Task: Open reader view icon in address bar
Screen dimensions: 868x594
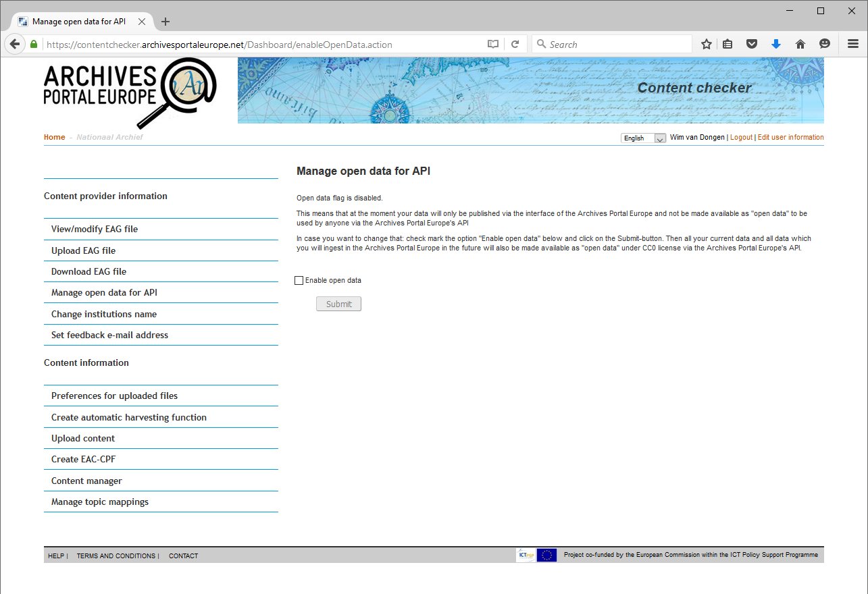Action: click(493, 44)
